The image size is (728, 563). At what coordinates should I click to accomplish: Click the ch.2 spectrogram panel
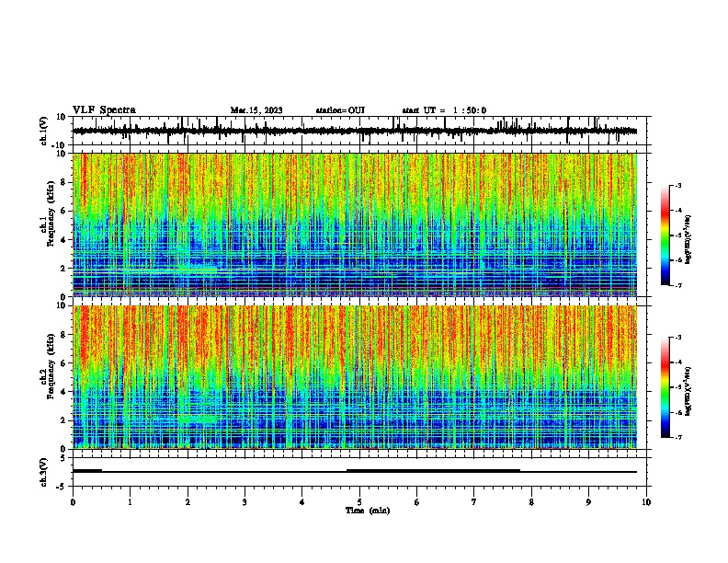pos(355,377)
